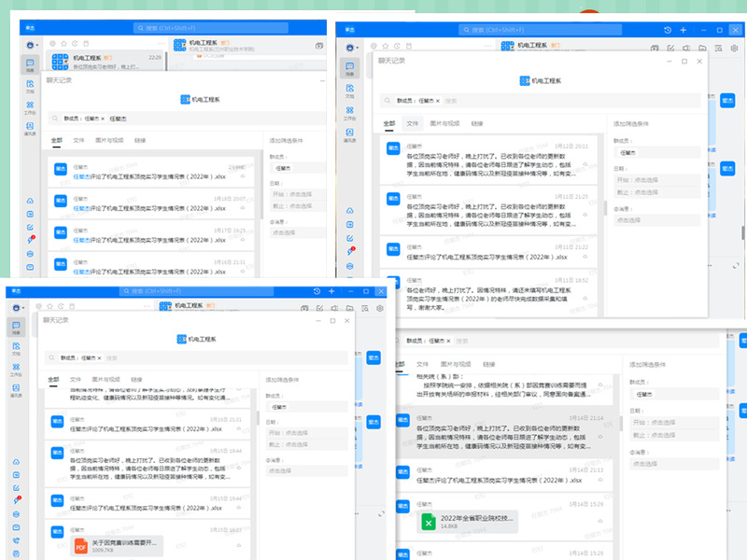Select 全部 tab in lower-left window
The height and width of the screenshot is (560, 747).
coord(53,380)
